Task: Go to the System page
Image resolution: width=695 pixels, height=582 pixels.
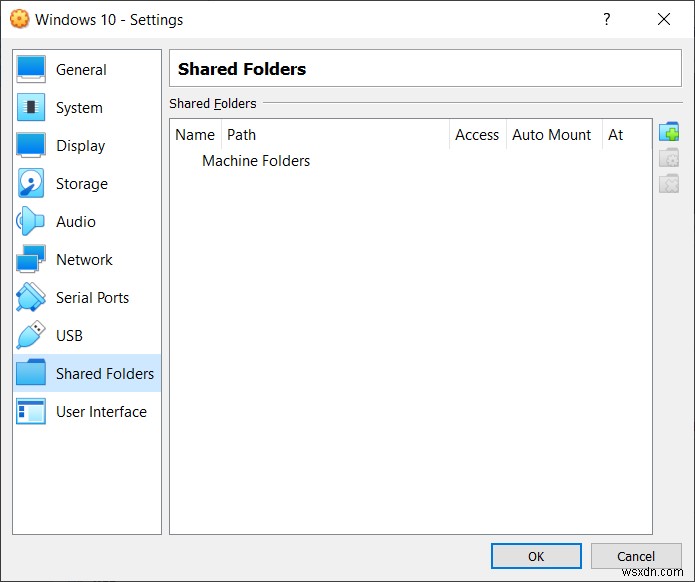Action: click(79, 108)
